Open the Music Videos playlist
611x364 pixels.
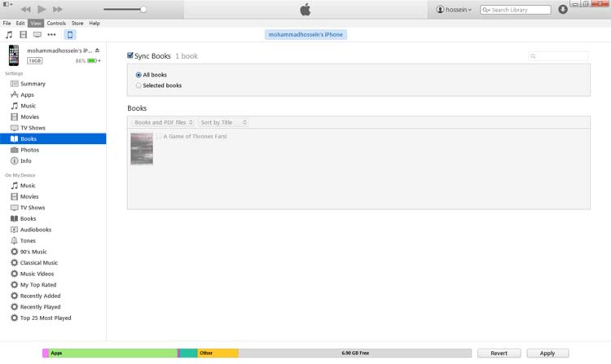point(53,274)
